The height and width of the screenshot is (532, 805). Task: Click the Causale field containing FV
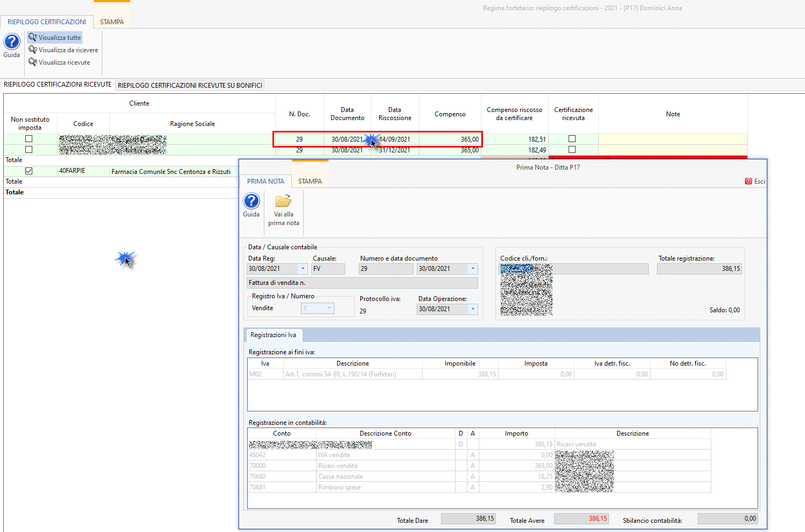[x=328, y=269]
